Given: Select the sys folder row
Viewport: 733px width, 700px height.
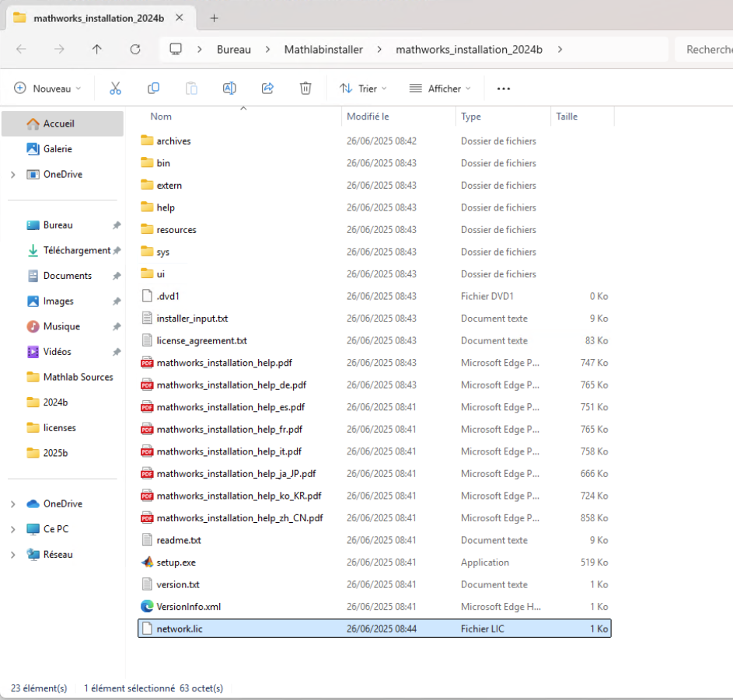Looking at the screenshot, I should pyautogui.click(x=375, y=252).
